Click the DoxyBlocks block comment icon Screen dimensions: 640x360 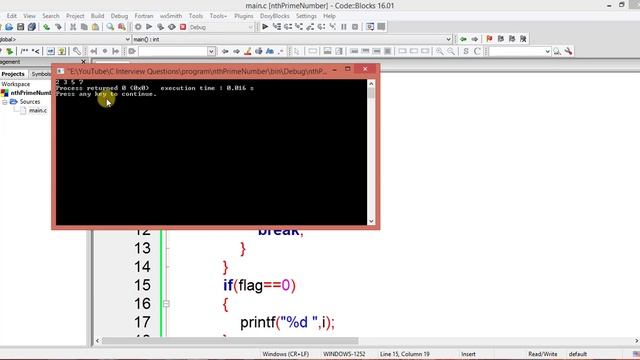pos(24,51)
